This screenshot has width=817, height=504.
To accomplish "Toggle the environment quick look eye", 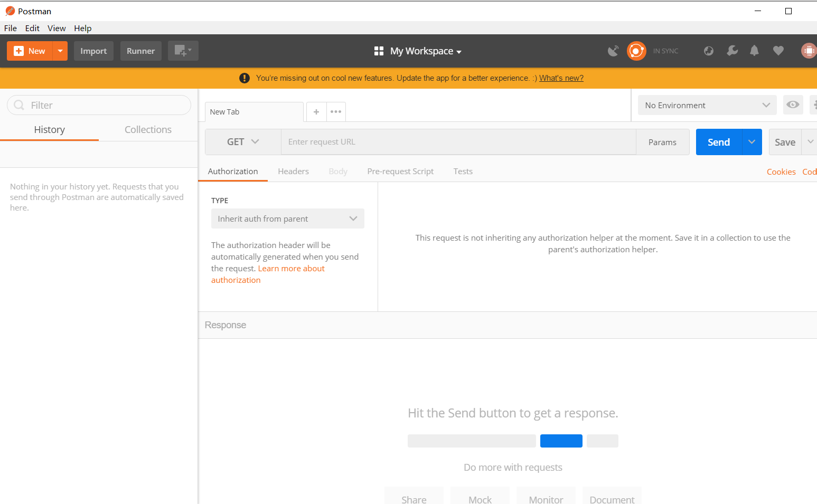I will [793, 105].
